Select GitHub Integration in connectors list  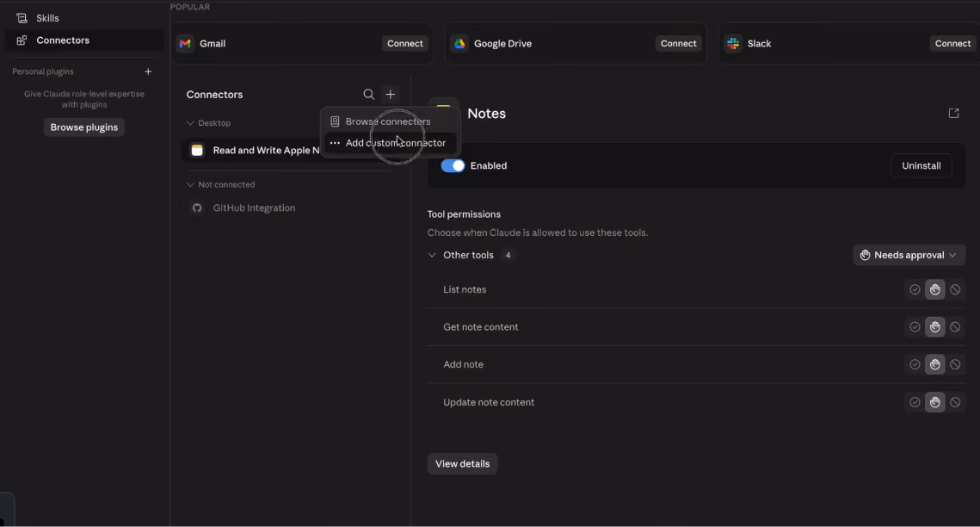tap(254, 208)
